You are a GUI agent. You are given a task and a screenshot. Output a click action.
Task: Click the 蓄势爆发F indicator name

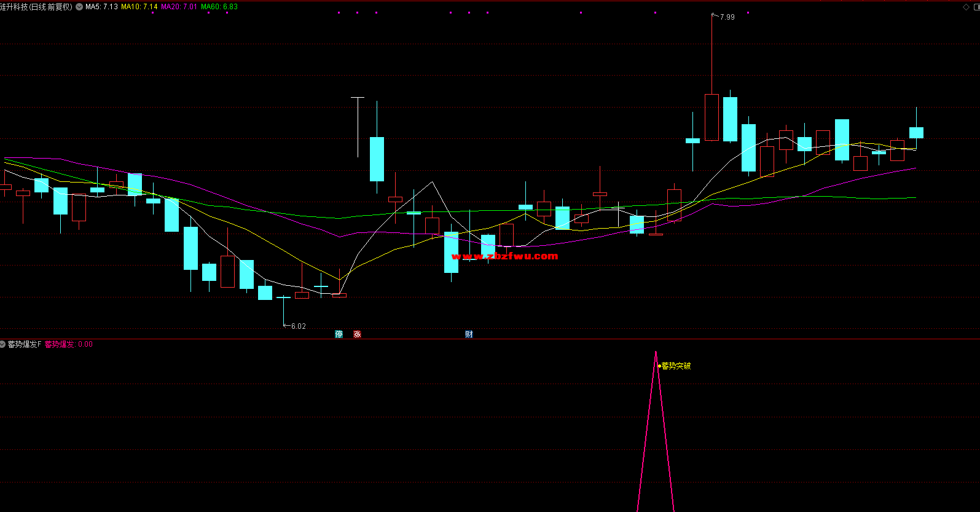click(25, 344)
